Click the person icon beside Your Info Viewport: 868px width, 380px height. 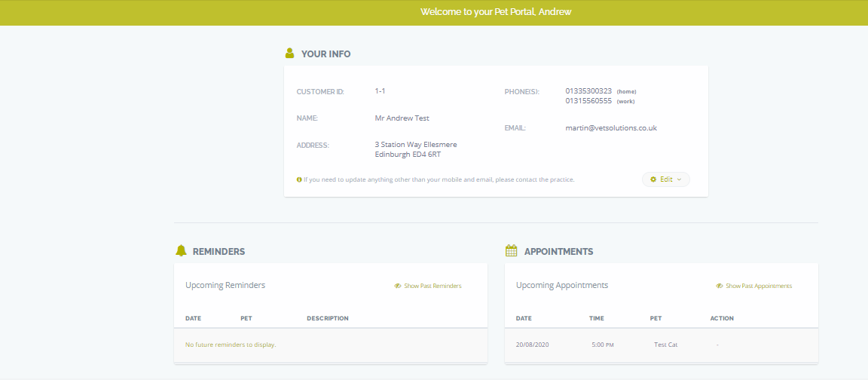[289, 54]
